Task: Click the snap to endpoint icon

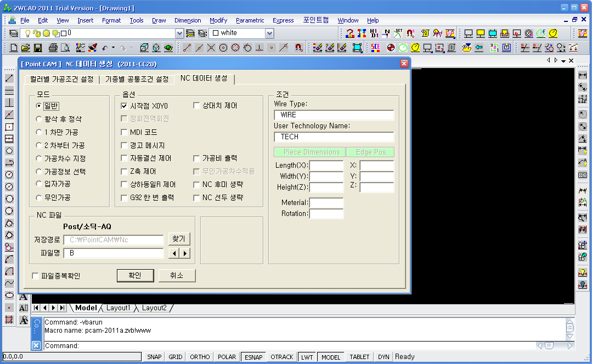Action: click(x=187, y=48)
